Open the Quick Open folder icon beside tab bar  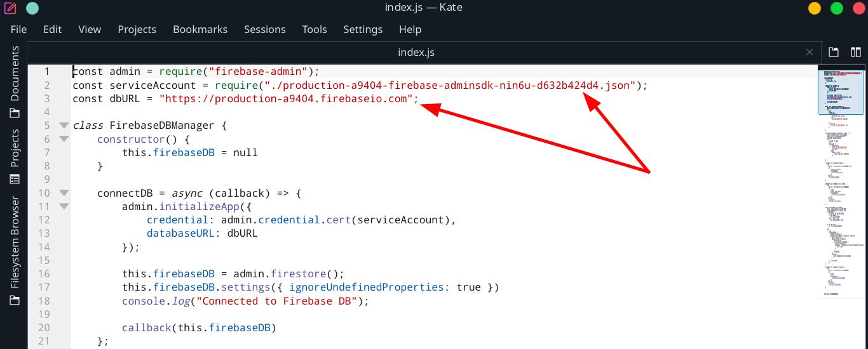point(834,53)
